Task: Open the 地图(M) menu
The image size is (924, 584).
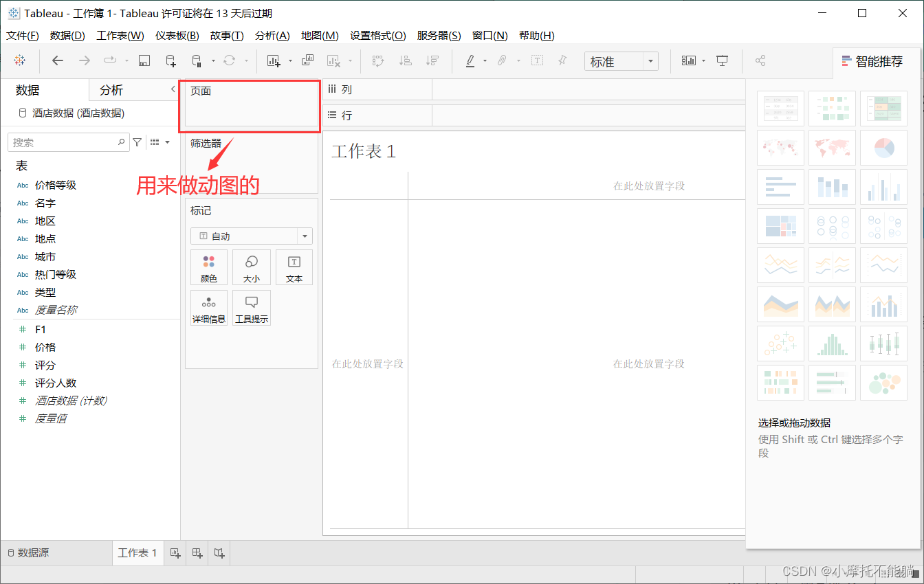Action: point(320,36)
